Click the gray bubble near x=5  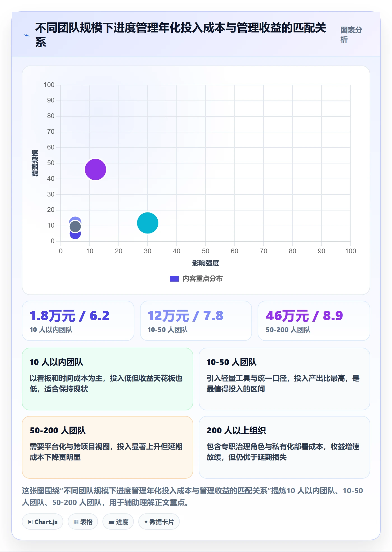pyautogui.click(x=75, y=226)
